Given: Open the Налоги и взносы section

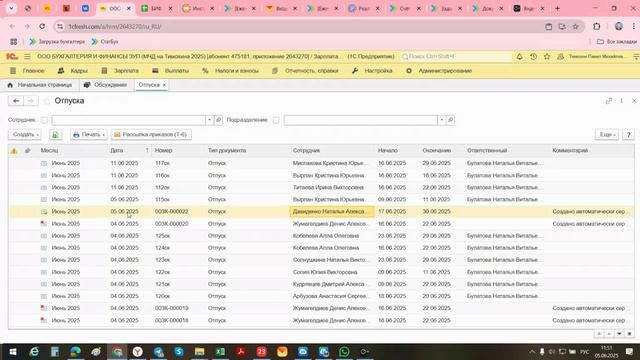Looking at the screenshot, I should (x=231, y=71).
